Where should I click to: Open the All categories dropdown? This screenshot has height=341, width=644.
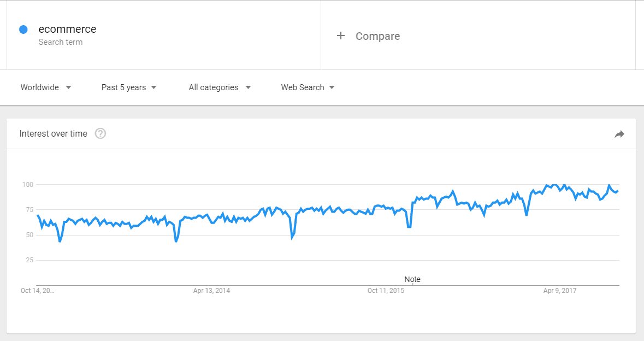(220, 87)
